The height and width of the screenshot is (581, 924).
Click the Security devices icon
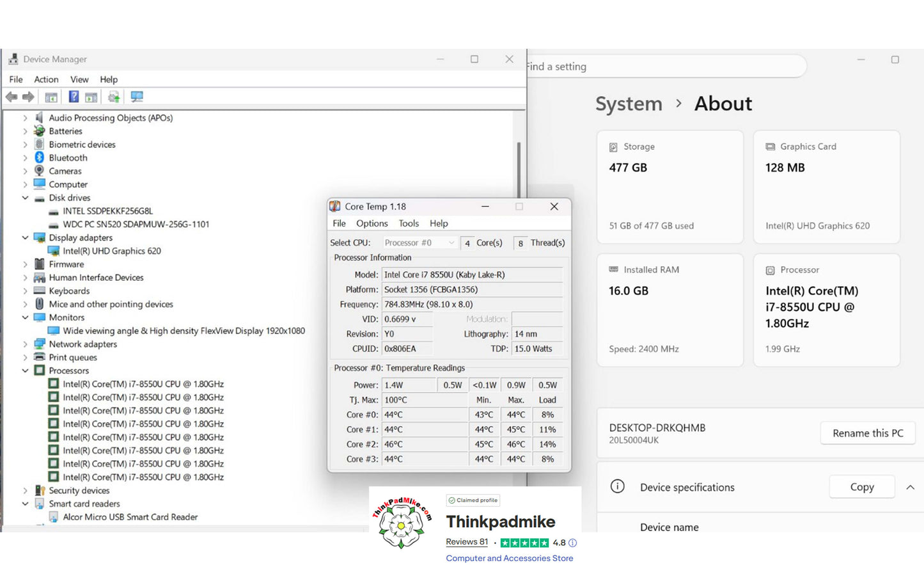pyautogui.click(x=40, y=491)
